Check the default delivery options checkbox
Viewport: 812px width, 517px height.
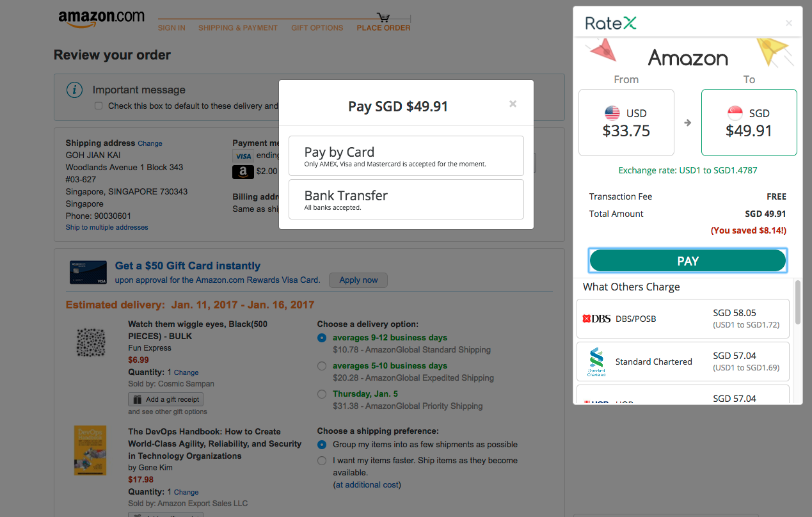tap(99, 106)
